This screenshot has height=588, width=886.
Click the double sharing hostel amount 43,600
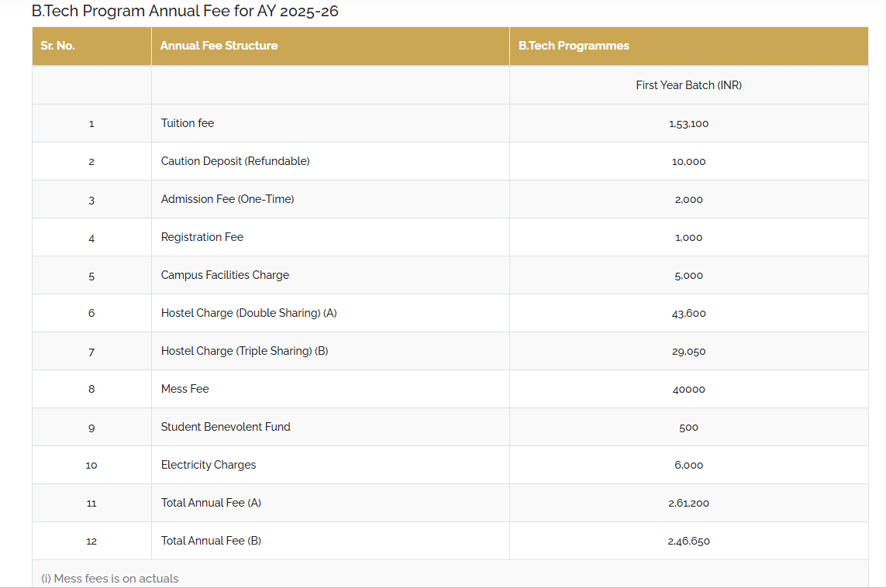tap(688, 314)
